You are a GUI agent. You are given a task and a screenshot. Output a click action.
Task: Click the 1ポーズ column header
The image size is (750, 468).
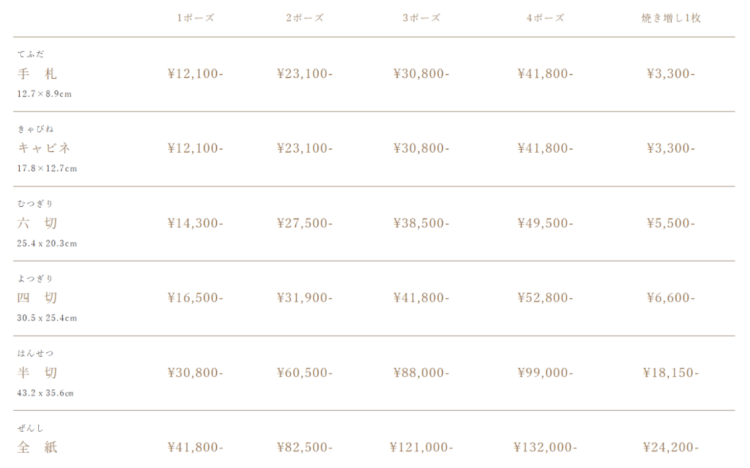(x=195, y=18)
